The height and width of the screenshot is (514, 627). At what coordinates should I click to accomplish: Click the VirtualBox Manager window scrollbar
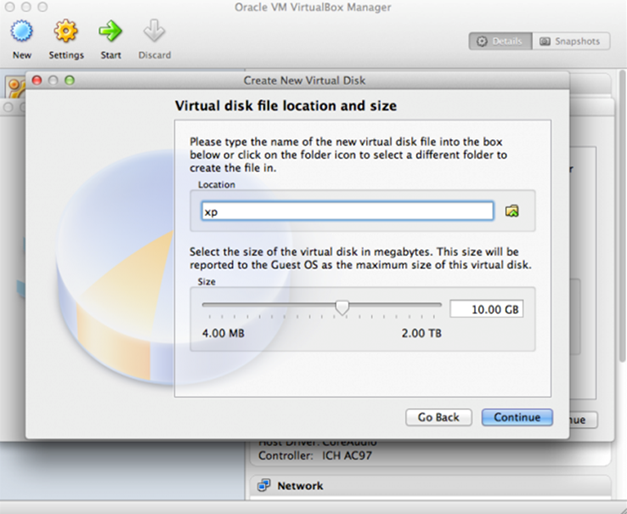pos(623,216)
